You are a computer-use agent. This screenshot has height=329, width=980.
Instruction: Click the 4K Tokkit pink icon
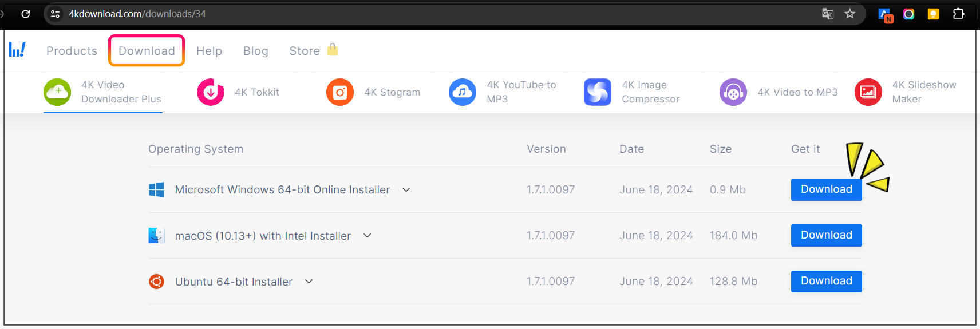pos(211,92)
